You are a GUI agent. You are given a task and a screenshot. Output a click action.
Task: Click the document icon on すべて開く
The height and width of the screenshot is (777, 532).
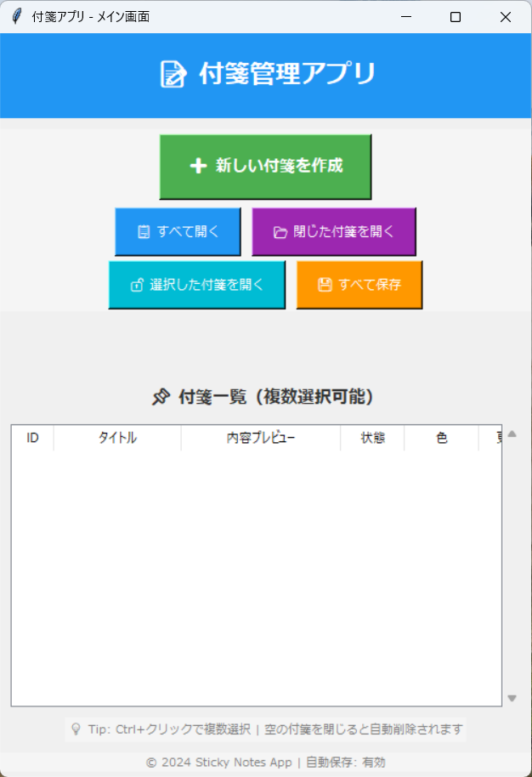click(144, 232)
